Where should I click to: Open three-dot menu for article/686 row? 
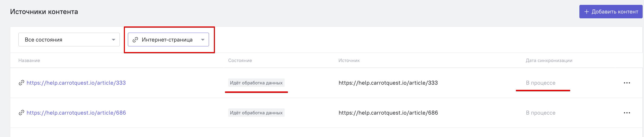coord(627,113)
